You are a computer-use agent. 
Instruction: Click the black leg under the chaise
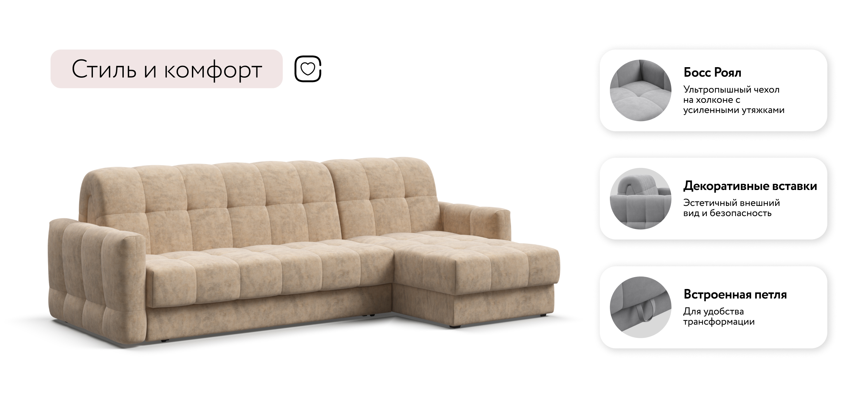454,326
